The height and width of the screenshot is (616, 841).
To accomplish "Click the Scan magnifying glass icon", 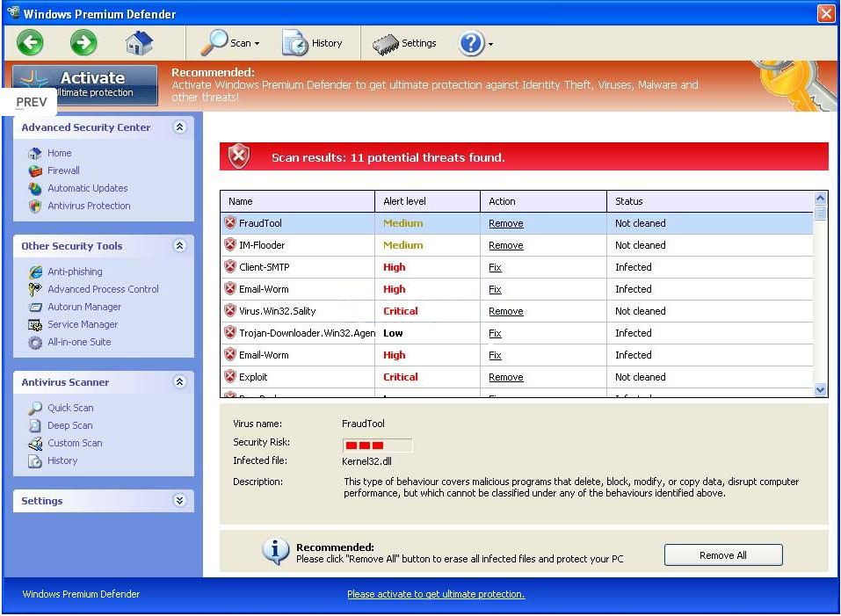I will point(214,42).
